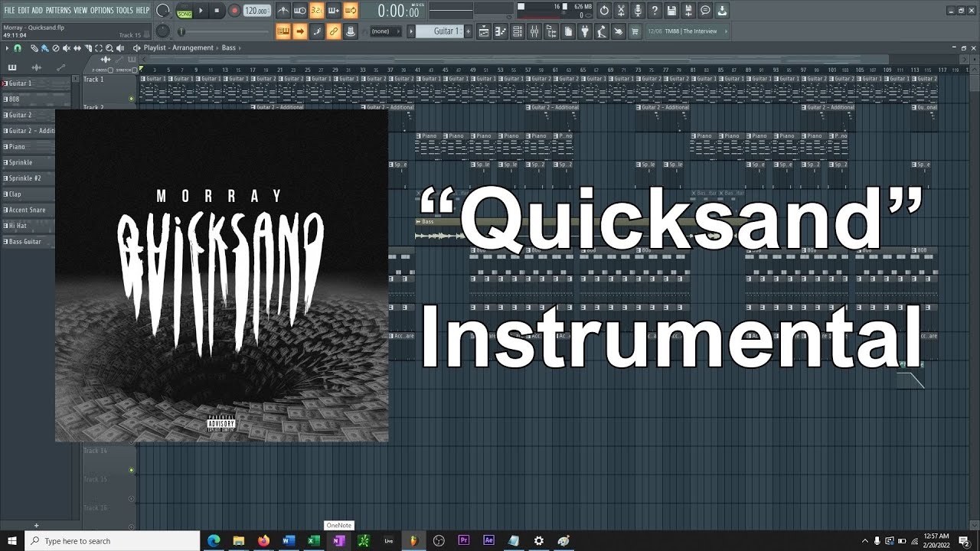980x551 pixels.
Task: Open the audio editor scissors icon
Action: [621, 11]
